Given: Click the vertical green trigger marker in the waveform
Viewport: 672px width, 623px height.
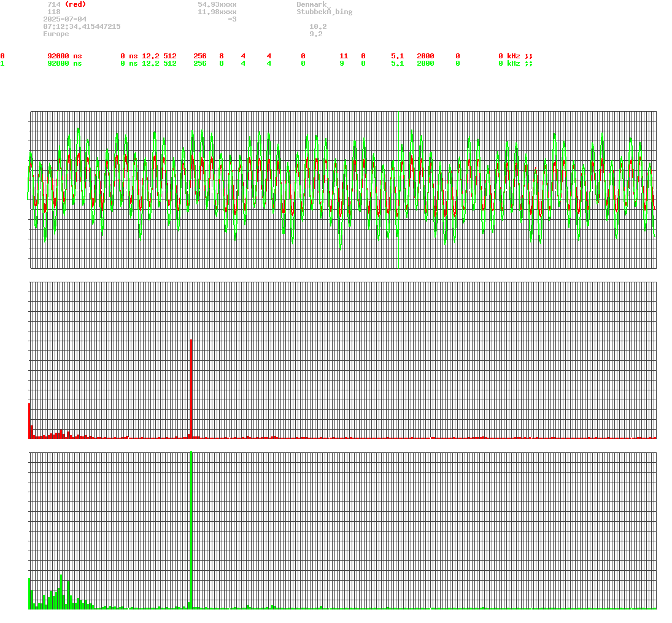Looking at the screenshot, I should 399,190.
